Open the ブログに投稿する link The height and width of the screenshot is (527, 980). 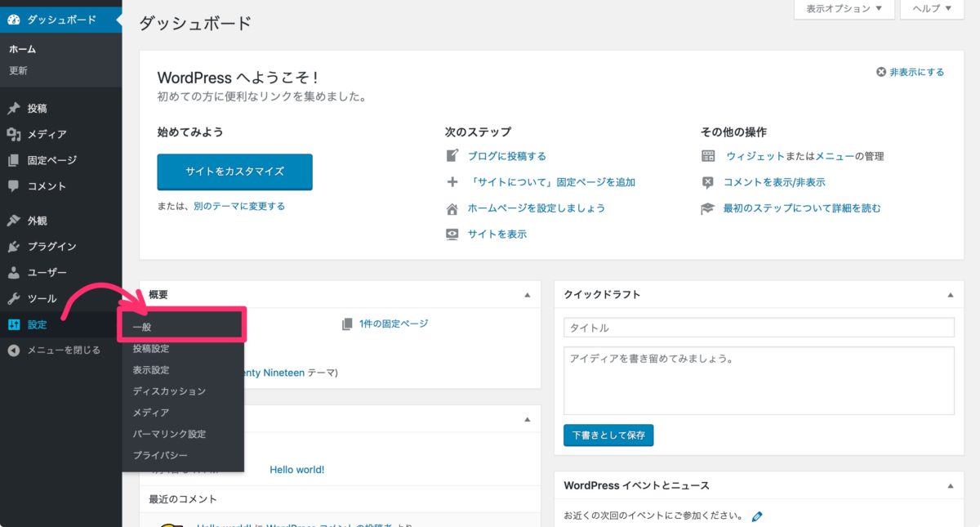tap(507, 156)
